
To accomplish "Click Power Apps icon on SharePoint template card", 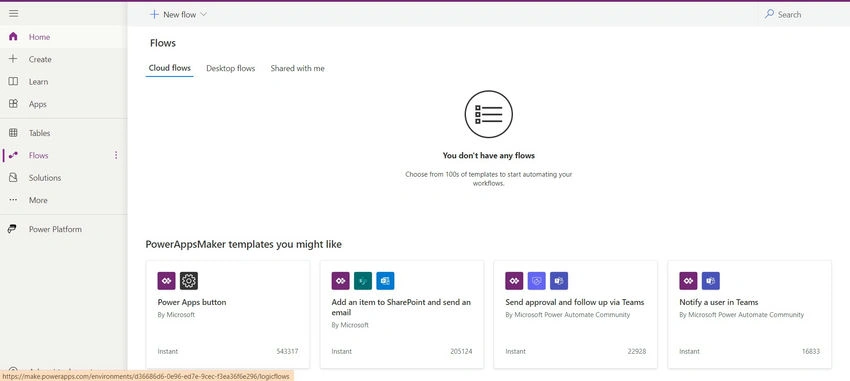I will coord(340,281).
